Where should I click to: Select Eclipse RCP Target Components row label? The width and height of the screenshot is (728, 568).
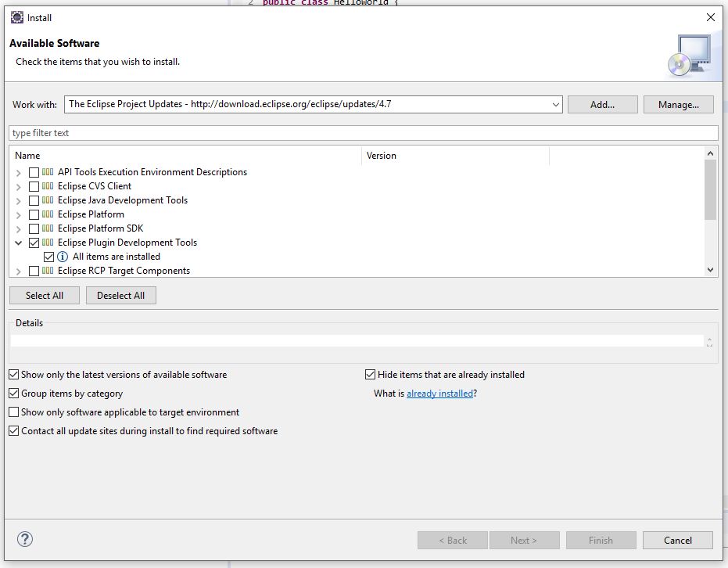click(x=124, y=271)
